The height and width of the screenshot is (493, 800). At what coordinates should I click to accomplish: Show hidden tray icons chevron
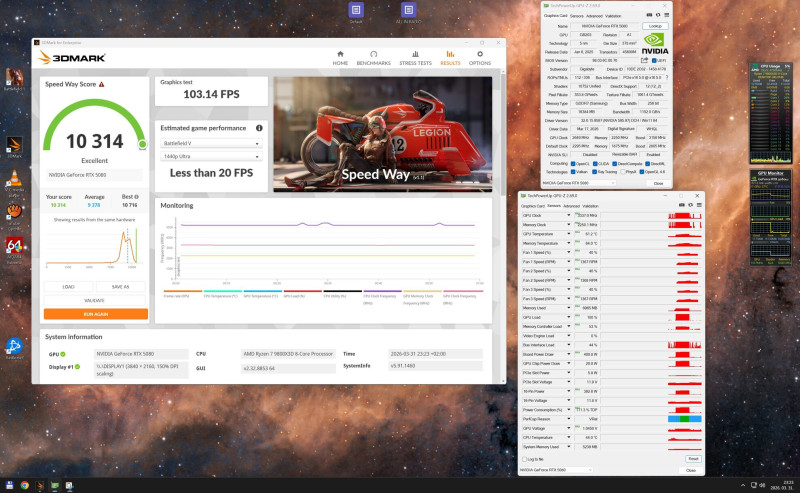(742, 485)
